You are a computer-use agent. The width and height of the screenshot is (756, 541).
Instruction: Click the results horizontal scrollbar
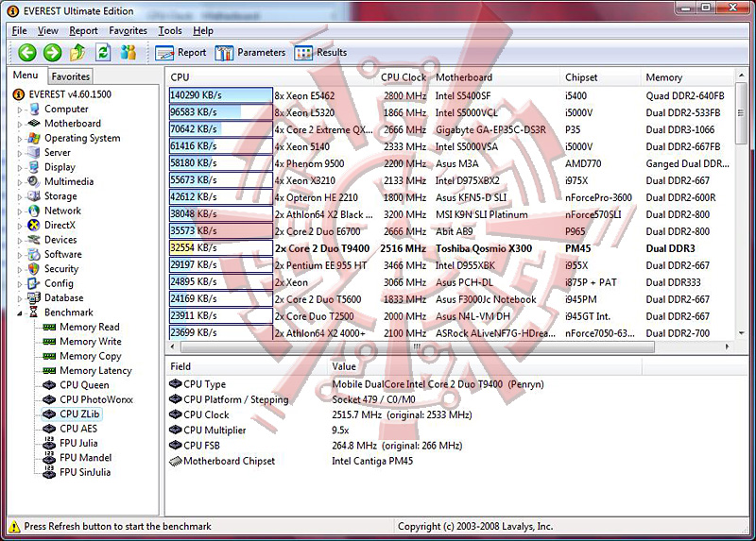click(x=417, y=347)
